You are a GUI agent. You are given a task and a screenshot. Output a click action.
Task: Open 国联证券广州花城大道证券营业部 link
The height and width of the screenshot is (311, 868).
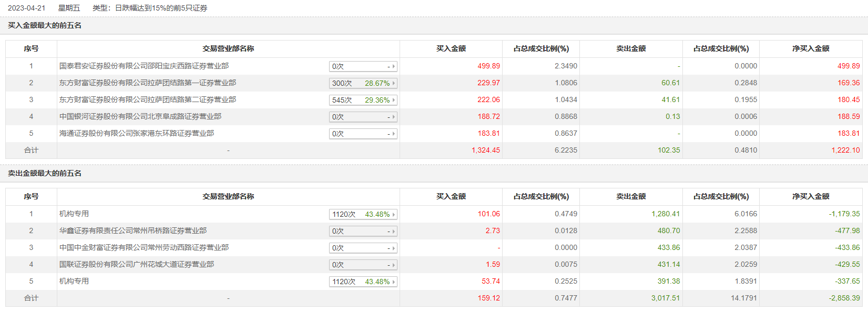click(137, 264)
